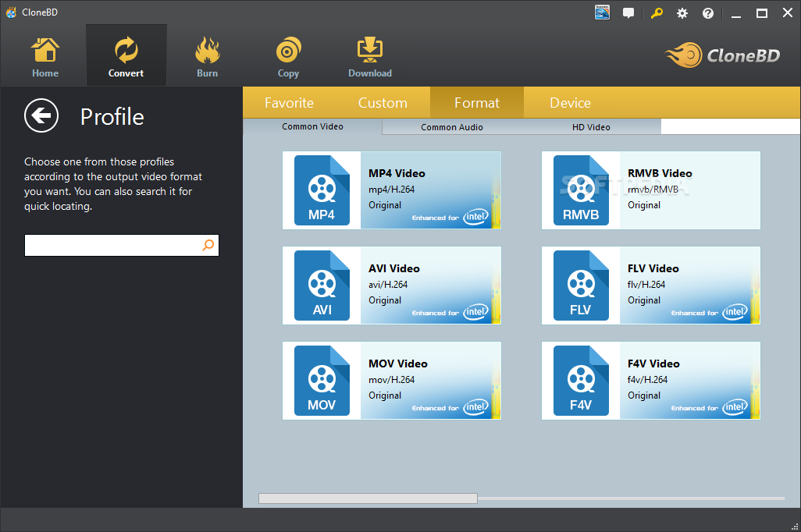Click the orange search magnifier icon
Viewport: 801px width, 532px height.
click(208, 245)
